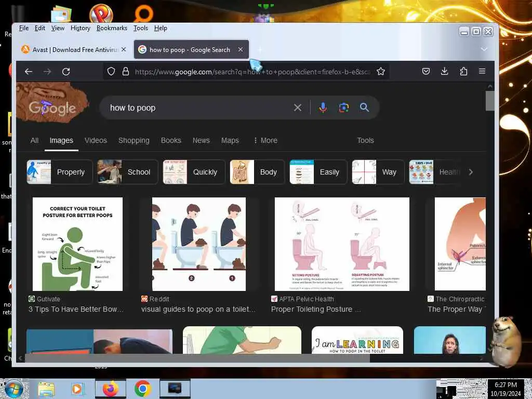Switch to the Shopping results tab
This screenshot has width=532, height=399.
pyautogui.click(x=134, y=140)
